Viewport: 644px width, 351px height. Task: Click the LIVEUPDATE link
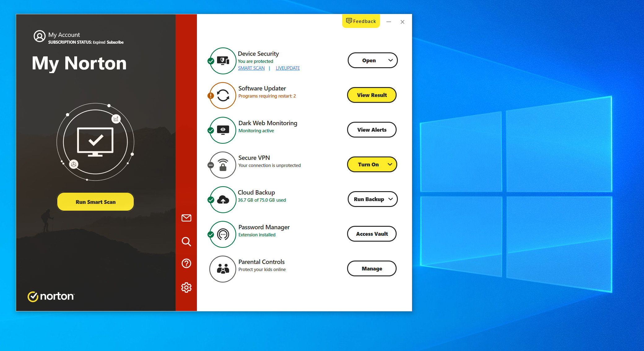click(x=288, y=68)
